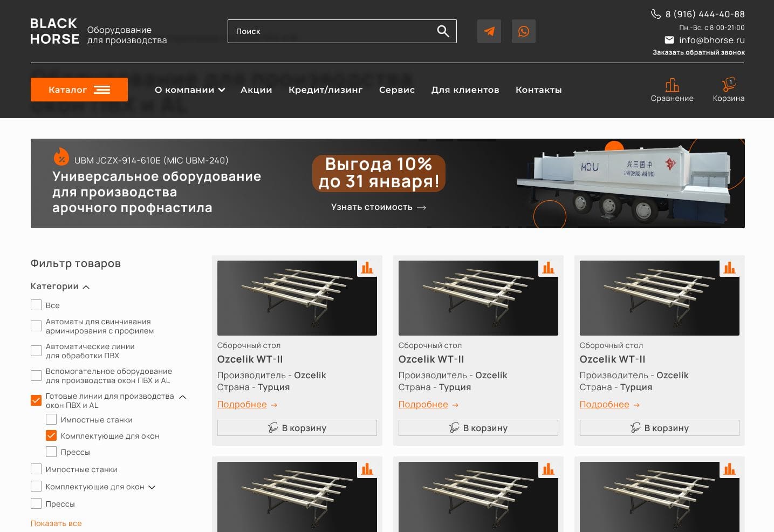Uncheck nested Комплектующие для окон checkbox
The height and width of the screenshot is (532, 774).
pos(51,435)
